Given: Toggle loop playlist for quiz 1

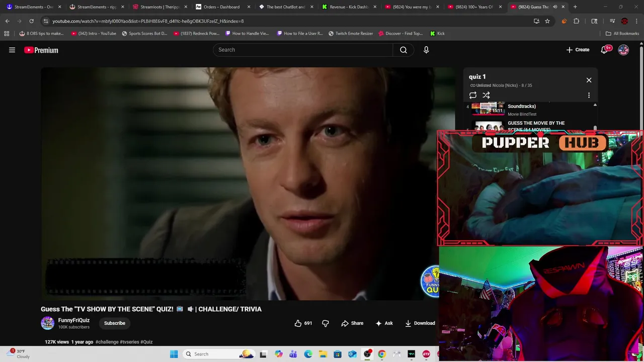Looking at the screenshot, I should (473, 95).
